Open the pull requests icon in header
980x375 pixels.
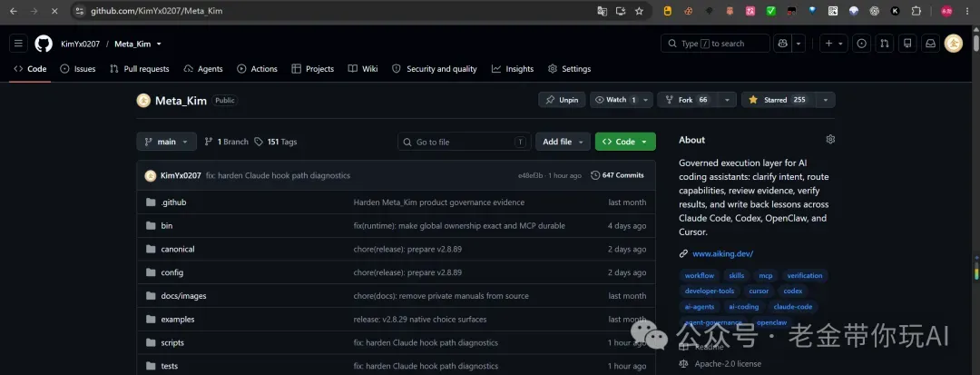(x=885, y=44)
